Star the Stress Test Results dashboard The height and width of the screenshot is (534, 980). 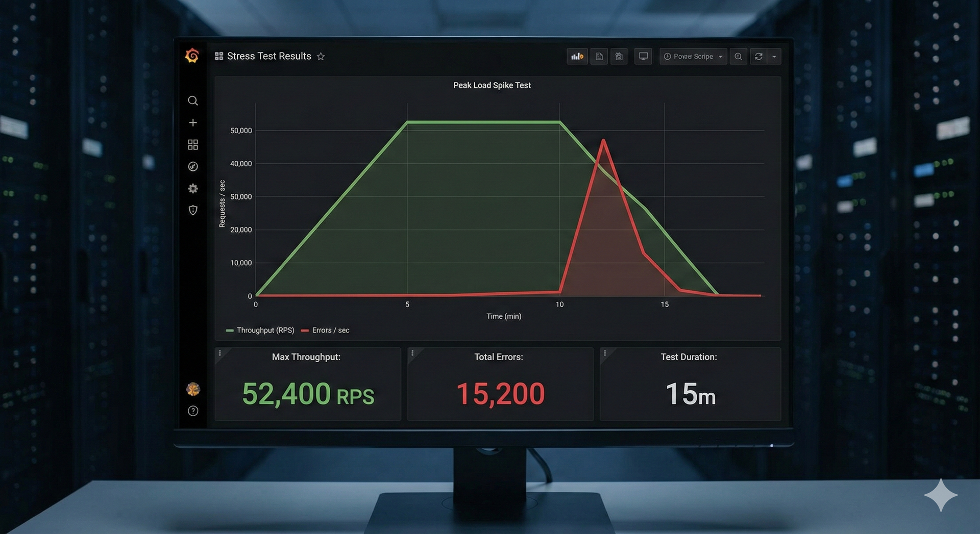321,57
